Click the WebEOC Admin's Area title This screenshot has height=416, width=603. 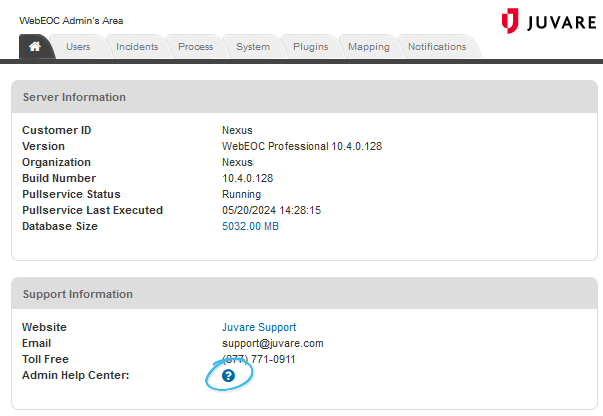[72, 21]
